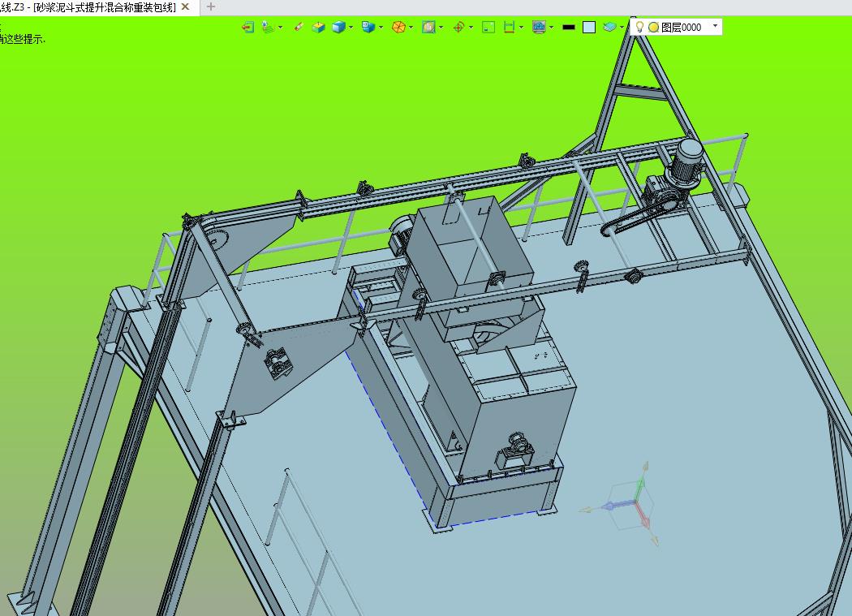Click the blue shaded cube display icon
The width and height of the screenshot is (852, 616).
tap(338, 27)
